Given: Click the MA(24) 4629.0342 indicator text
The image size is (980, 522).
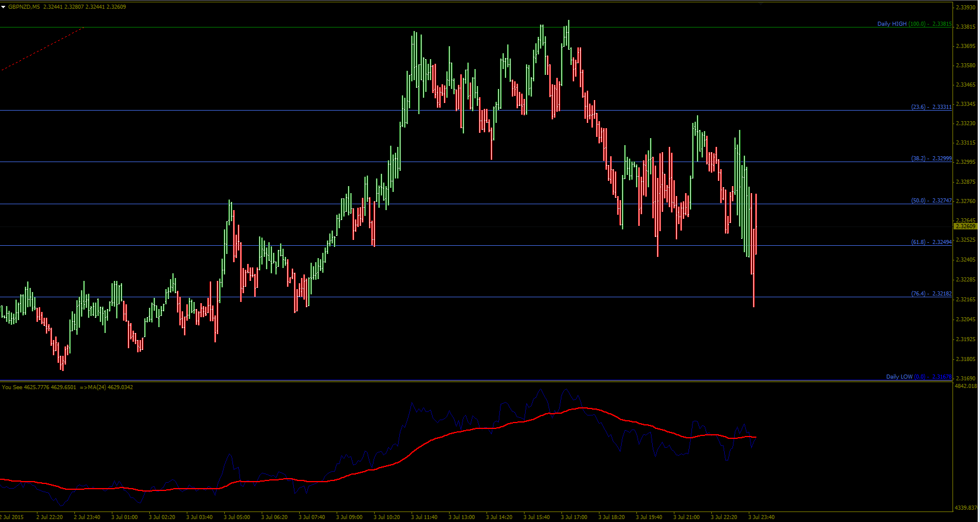Looking at the screenshot, I should [x=109, y=387].
